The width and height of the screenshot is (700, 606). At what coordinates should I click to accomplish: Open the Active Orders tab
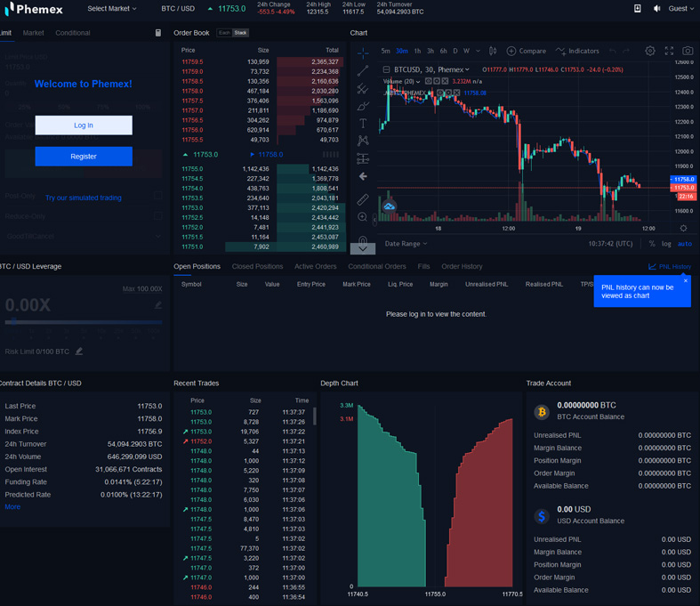tap(315, 267)
